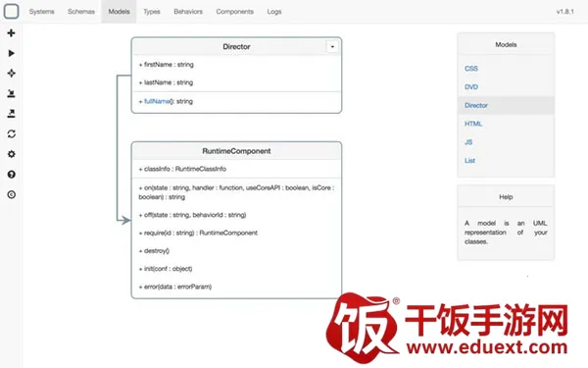This screenshot has width=588, height=368.
Task: Open the Behaviors tab
Action: click(188, 12)
